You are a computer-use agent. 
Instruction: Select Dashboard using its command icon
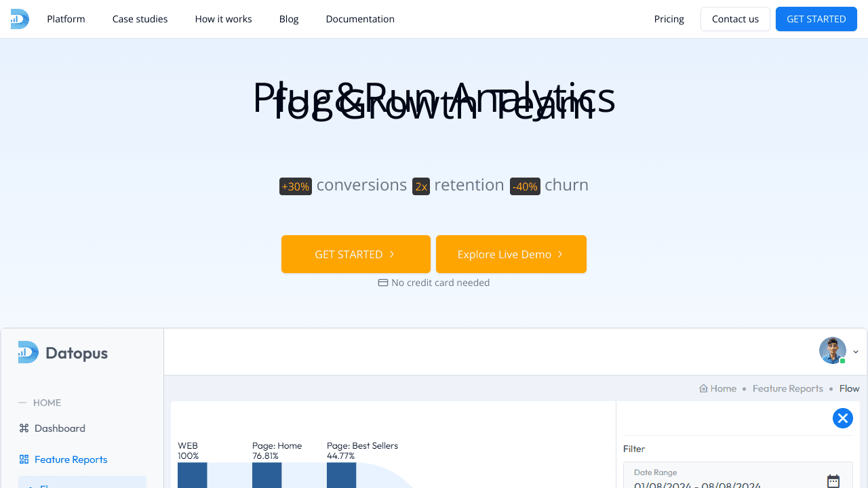pos(23,428)
